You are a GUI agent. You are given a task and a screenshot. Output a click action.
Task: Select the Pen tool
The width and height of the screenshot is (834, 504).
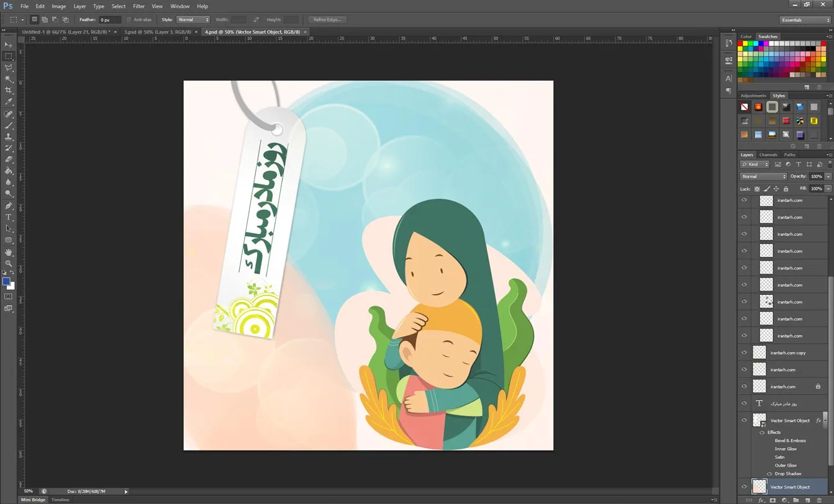tap(9, 205)
